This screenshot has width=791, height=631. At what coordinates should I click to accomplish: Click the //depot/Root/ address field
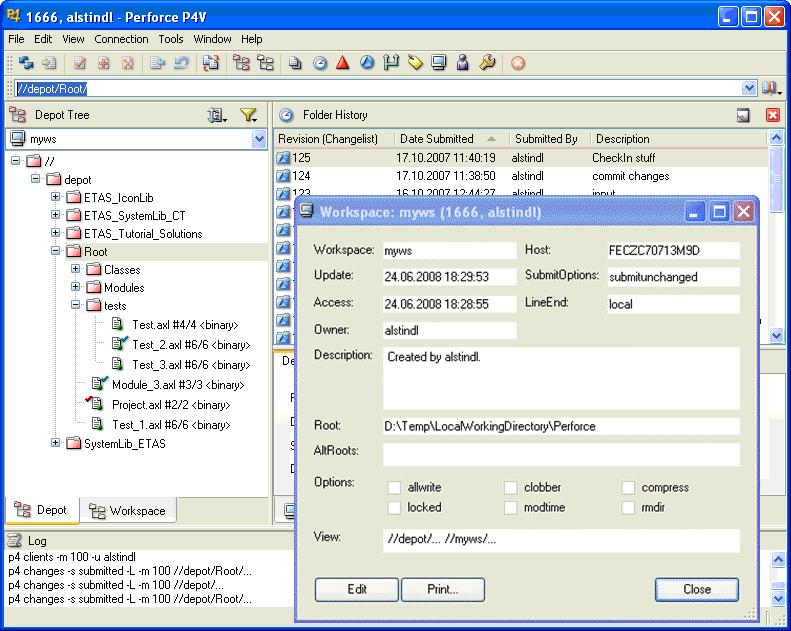point(378,88)
